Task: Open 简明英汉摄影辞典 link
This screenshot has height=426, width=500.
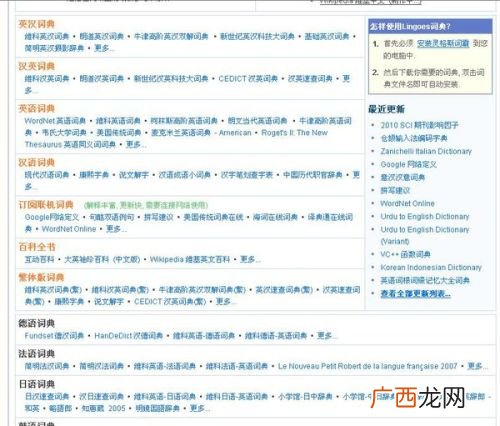Action: tap(54, 48)
